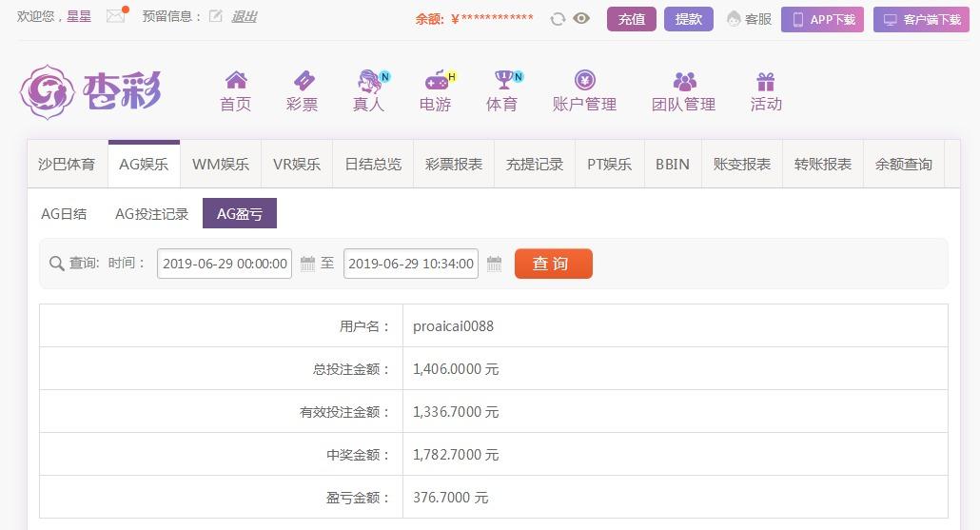Click the username 星星 in the header
This screenshot has width=980, height=530.
pos(79,16)
